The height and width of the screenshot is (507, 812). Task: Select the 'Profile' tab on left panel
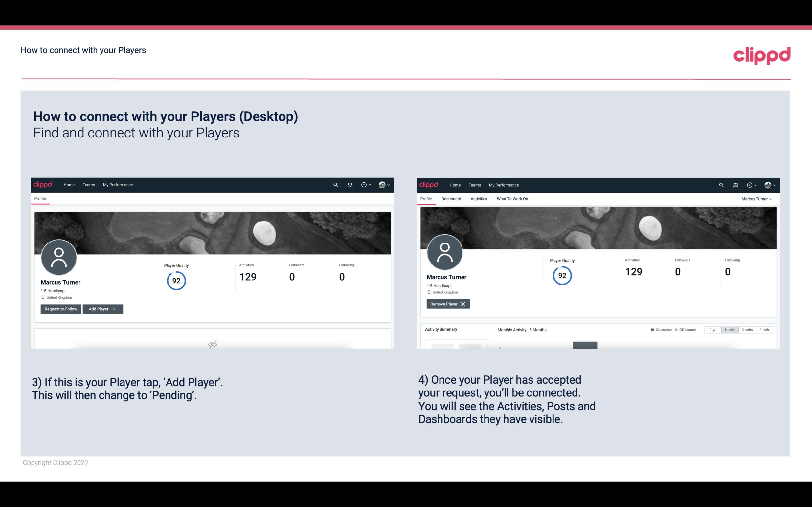click(40, 198)
